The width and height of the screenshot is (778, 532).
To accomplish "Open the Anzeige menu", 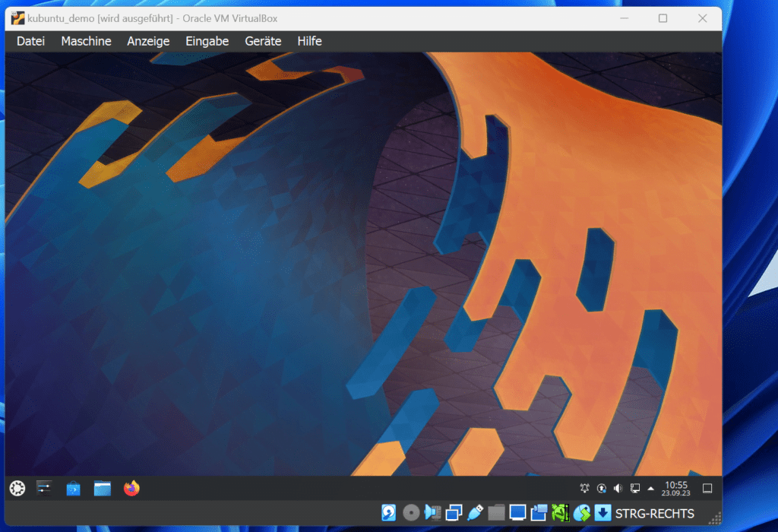I will coord(148,41).
